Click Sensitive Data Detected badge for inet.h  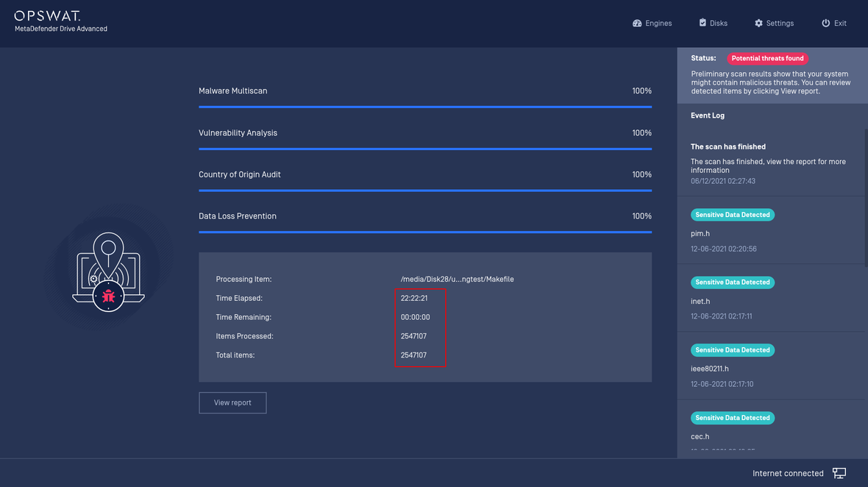pos(733,282)
